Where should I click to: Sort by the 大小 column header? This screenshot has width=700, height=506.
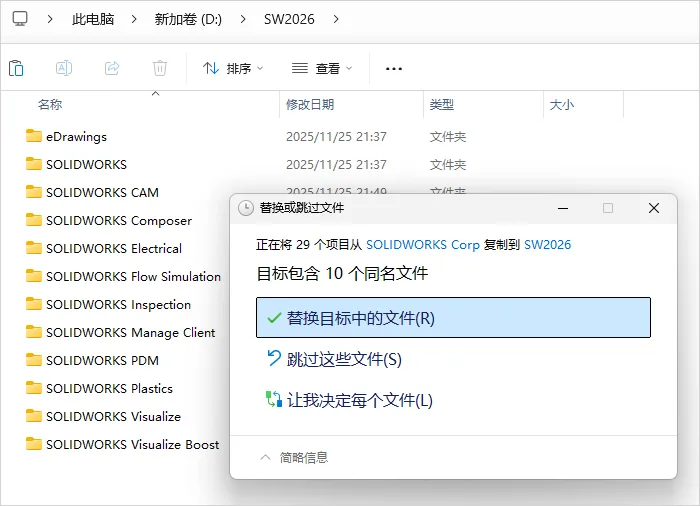tap(562, 105)
